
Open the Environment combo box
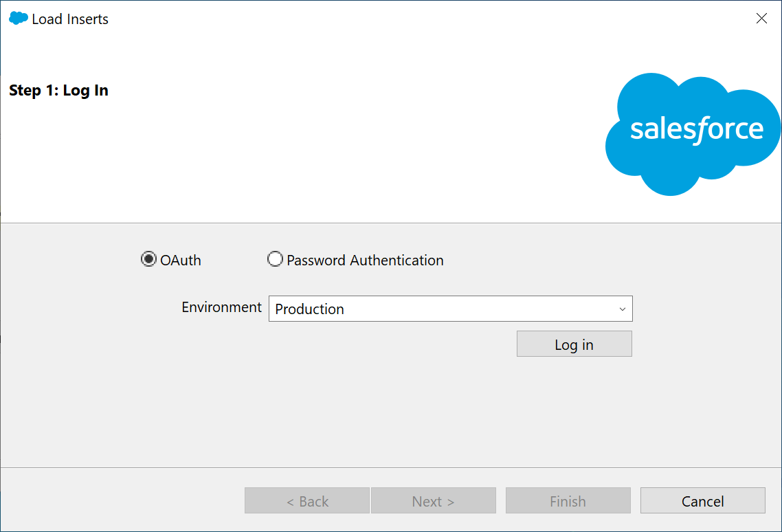pos(450,309)
